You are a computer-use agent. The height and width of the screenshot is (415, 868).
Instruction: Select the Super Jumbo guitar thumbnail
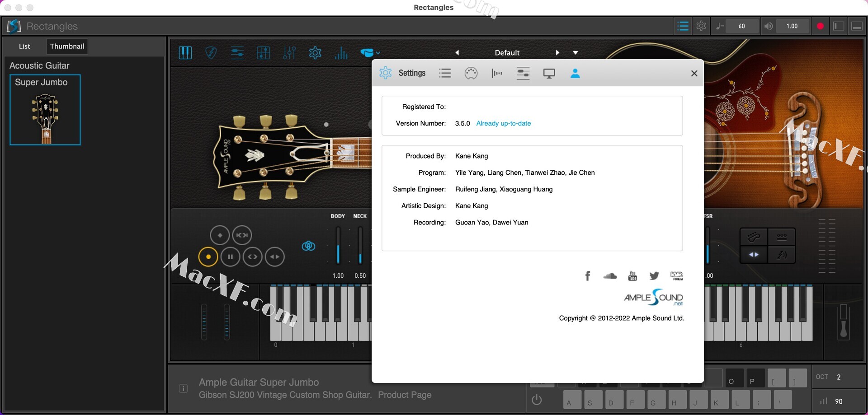[x=45, y=110]
